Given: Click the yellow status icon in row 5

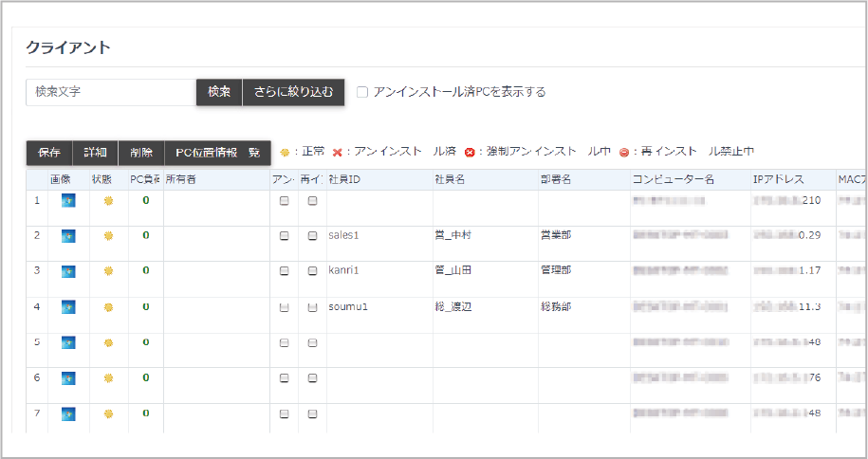Looking at the screenshot, I should (108, 342).
